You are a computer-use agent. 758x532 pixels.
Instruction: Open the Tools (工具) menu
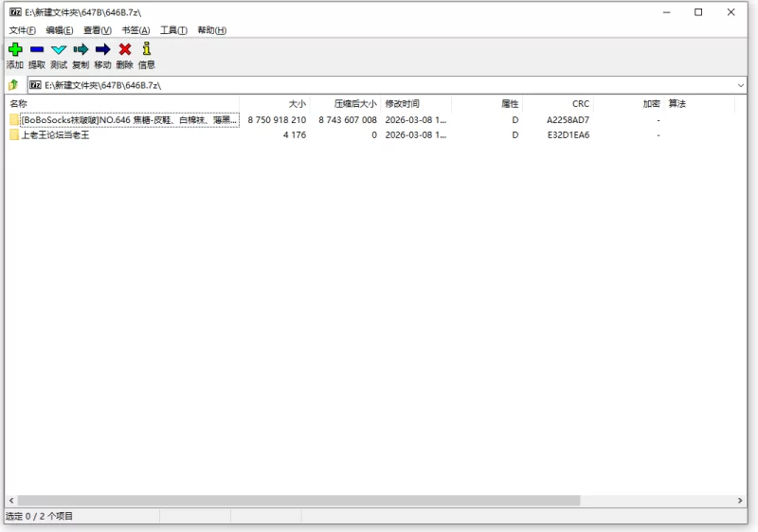[x=173, y=30]
